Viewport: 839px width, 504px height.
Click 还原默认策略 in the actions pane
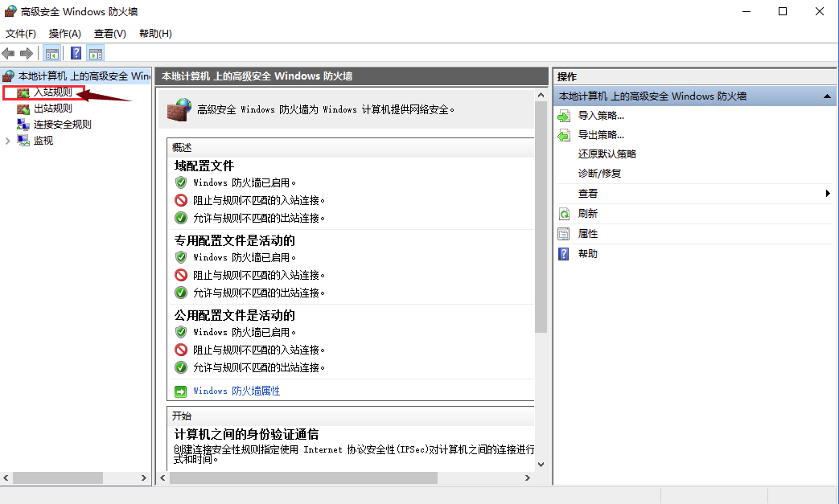607,154
